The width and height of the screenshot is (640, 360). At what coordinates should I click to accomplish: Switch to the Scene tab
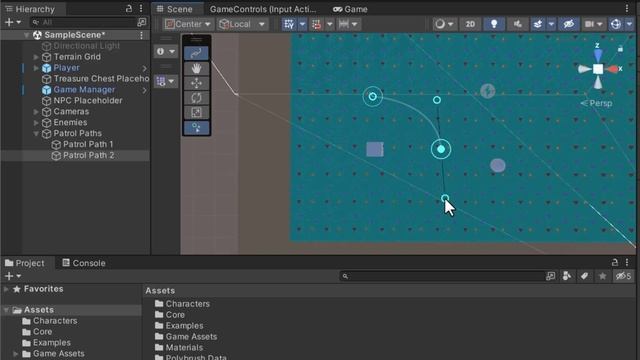click(175, 9)
